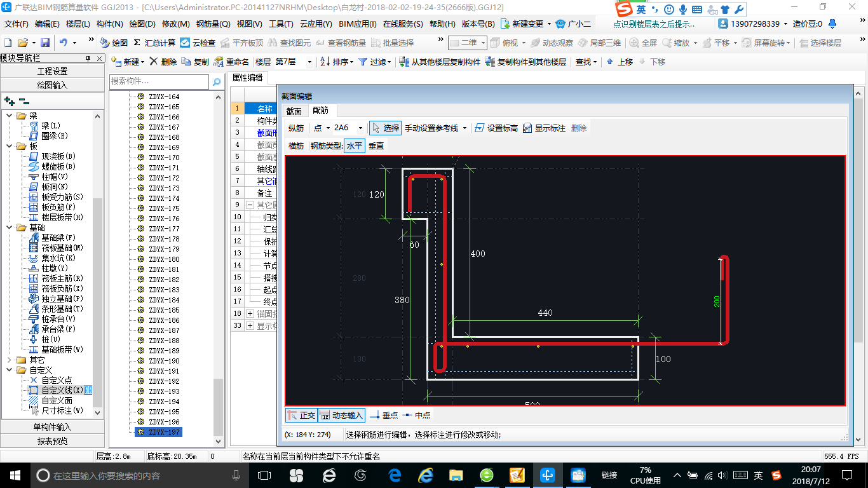The image size is (868, 488).
Task: Delete the component with the 删除 X icon
Action: coord(163,62)
